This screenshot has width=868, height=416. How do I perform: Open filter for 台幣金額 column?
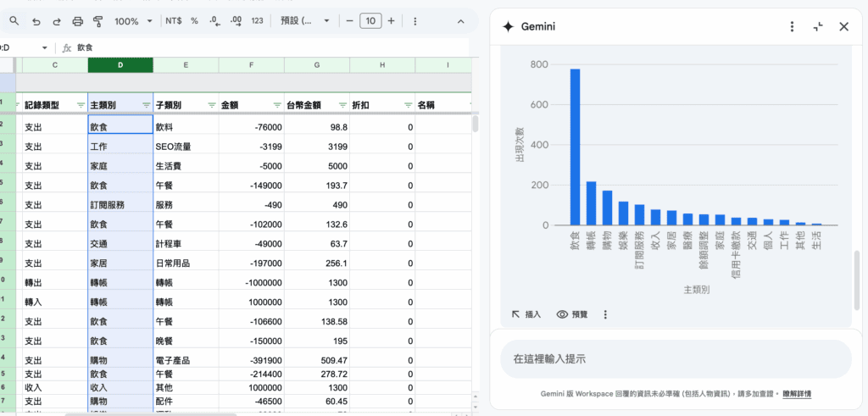coord(342,104)
